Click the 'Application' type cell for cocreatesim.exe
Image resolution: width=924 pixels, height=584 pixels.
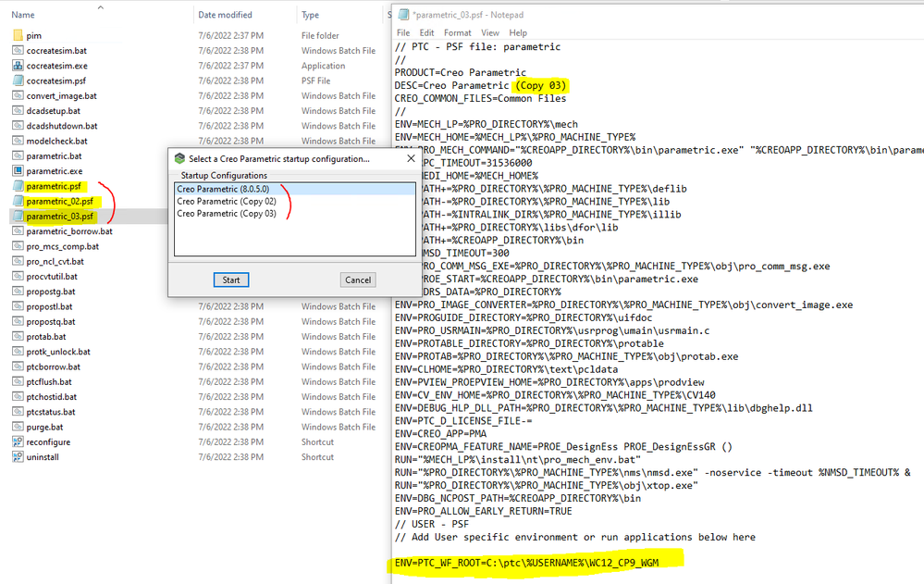point(323,66)
